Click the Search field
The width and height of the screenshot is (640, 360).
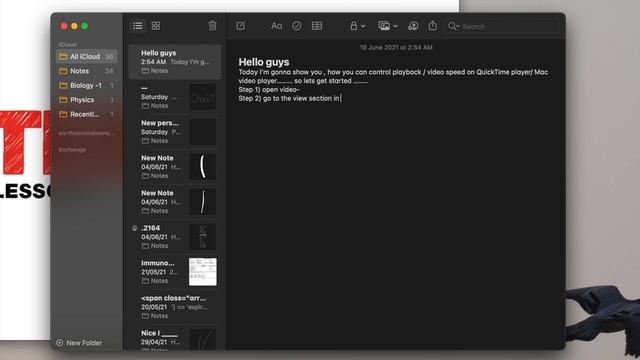503,27
